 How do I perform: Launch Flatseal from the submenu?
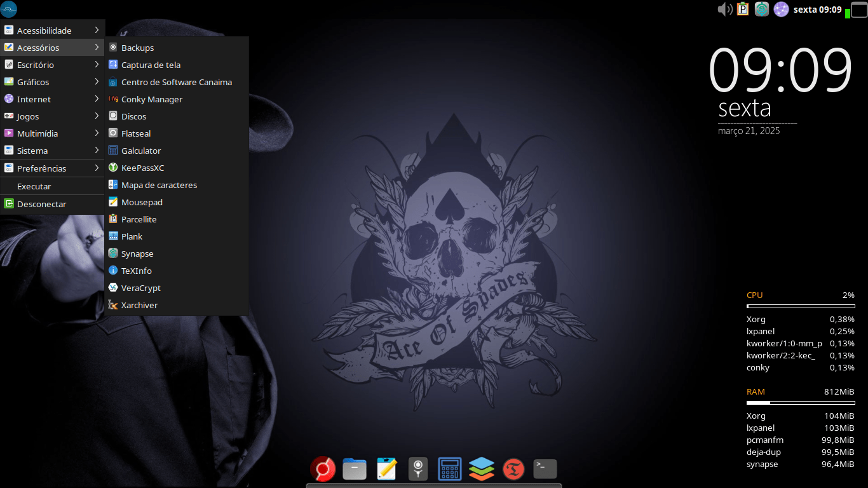click(177, 133)
